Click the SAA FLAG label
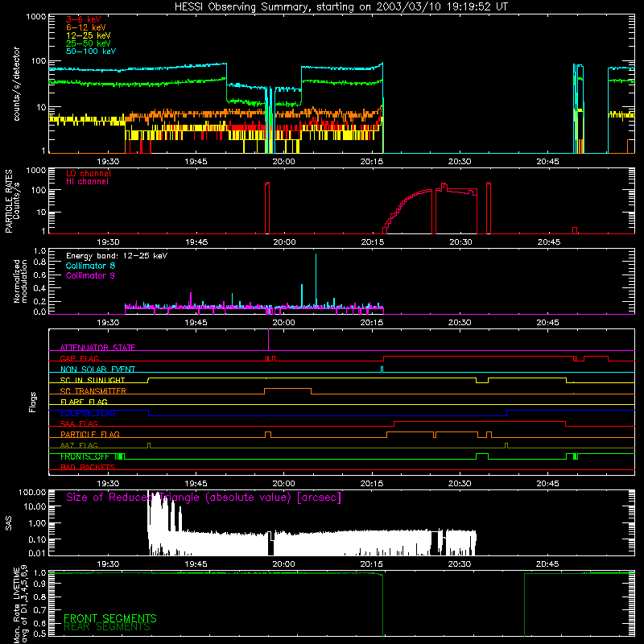The width and height of the screenshot is (644, 644). click(x=79, y=423)
